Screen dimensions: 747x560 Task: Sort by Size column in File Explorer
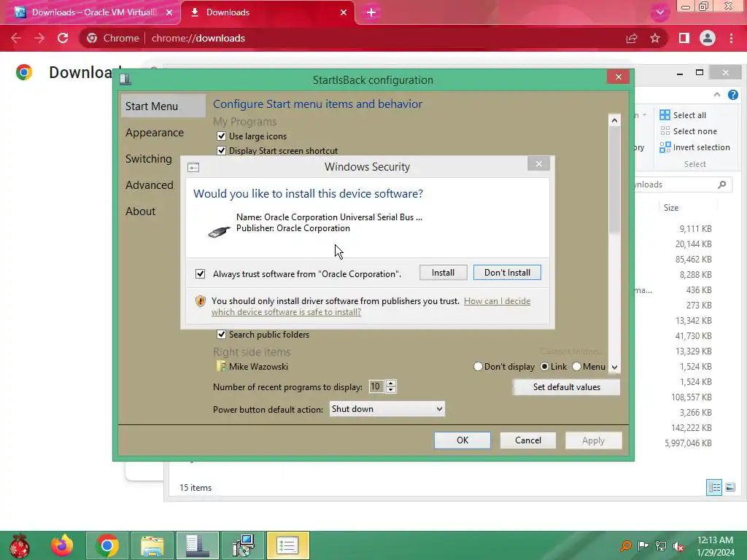pyautogui.click(x=671, y=208)
